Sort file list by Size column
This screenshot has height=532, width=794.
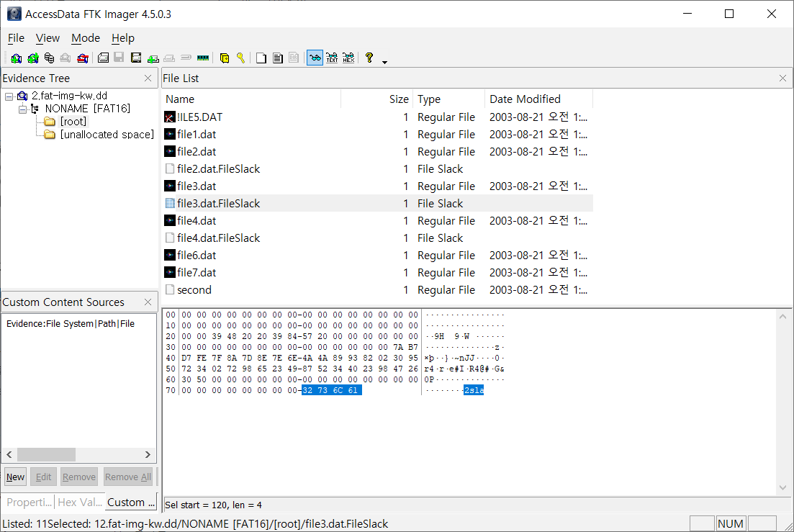tap(377, 99)
